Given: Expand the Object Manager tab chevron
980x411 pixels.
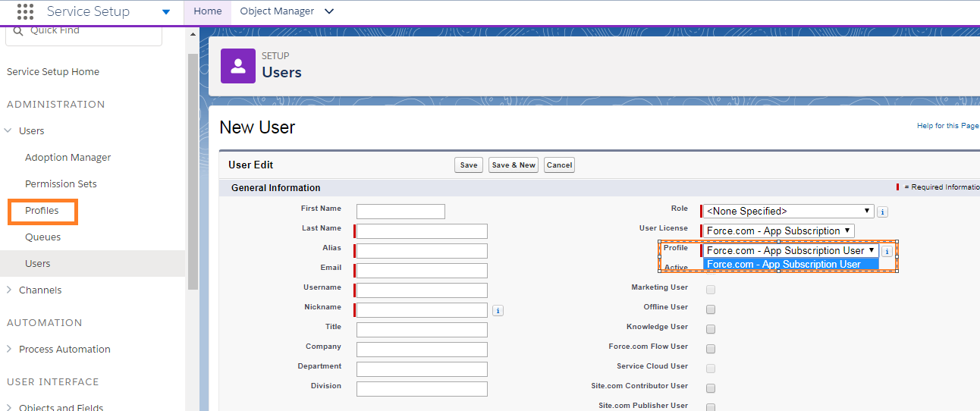Looking at the screenshot, I should [328, 11].
